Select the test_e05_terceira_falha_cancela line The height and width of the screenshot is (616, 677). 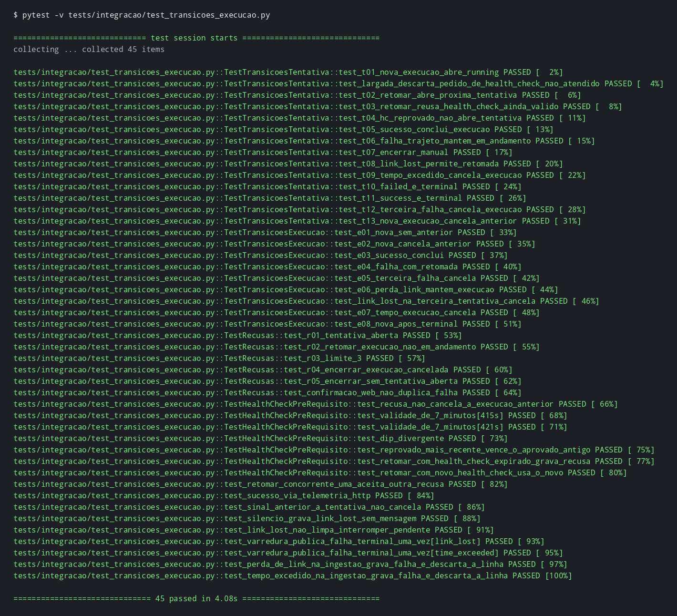point(277,278)
